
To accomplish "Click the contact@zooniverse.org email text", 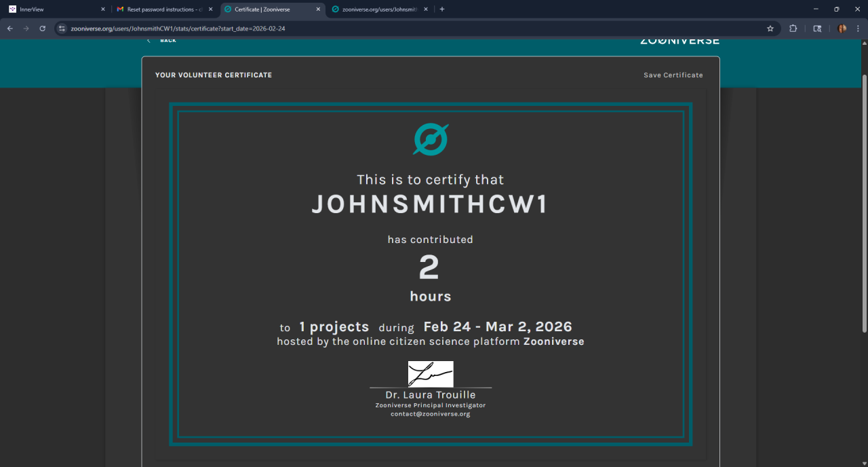I will [x=431, y=414].
